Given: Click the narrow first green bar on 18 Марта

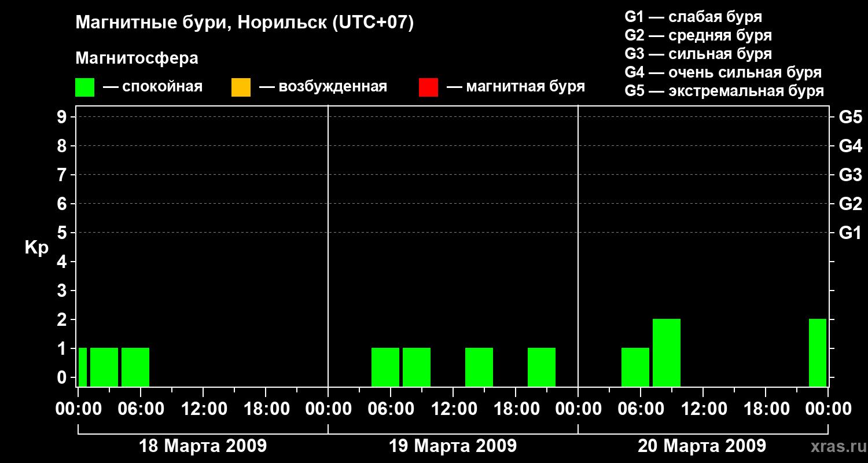Looking at the screenshot, I should click(83, 367).
